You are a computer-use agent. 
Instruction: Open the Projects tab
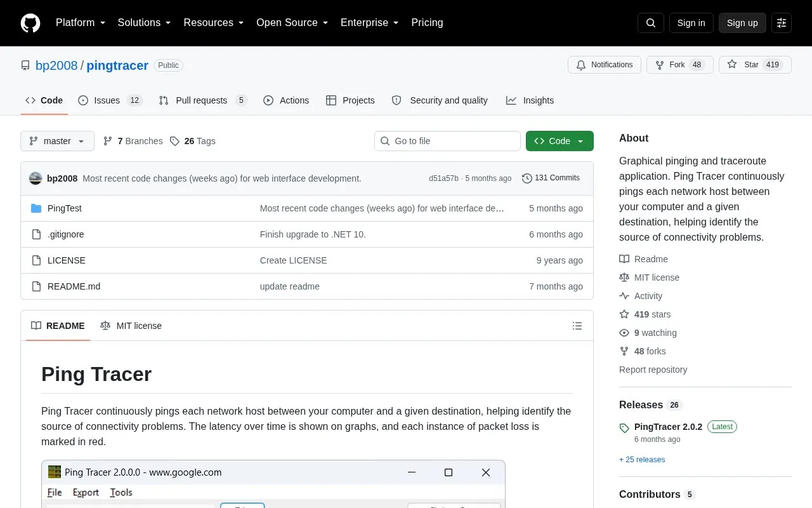350,100
